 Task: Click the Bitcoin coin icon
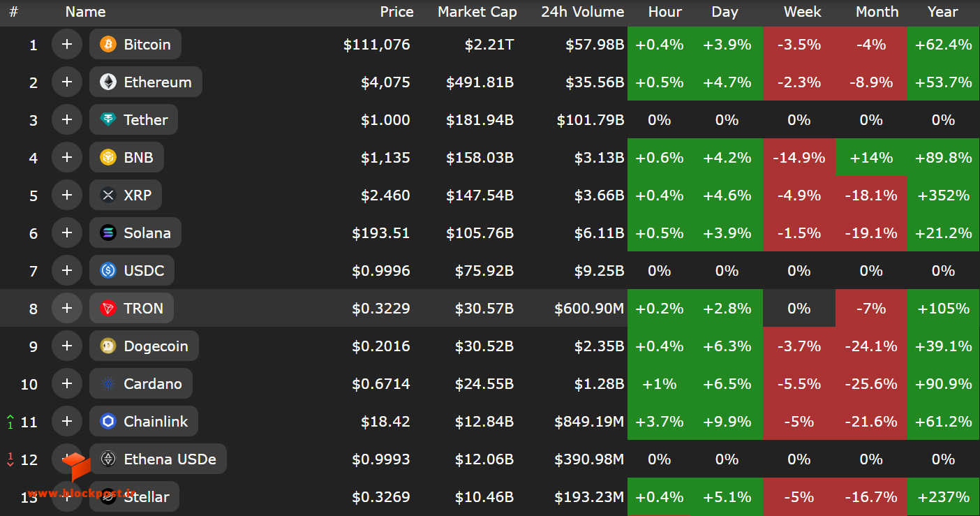(107, 45)
